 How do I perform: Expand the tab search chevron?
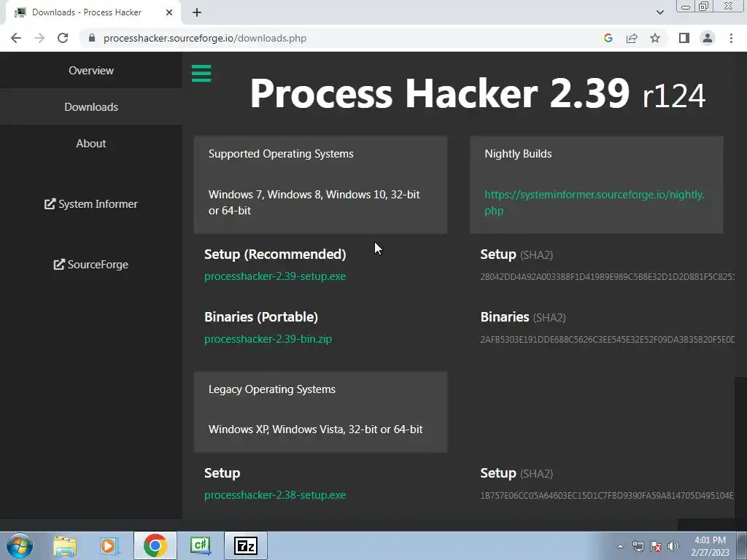click(x=659, y=12)
